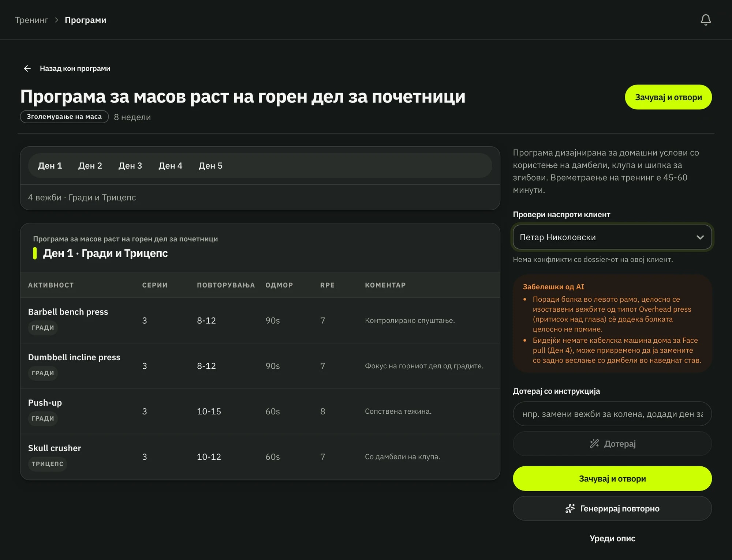
Task: Click the Со дамбели на клупа comment
Action: [x=403, y=457]
